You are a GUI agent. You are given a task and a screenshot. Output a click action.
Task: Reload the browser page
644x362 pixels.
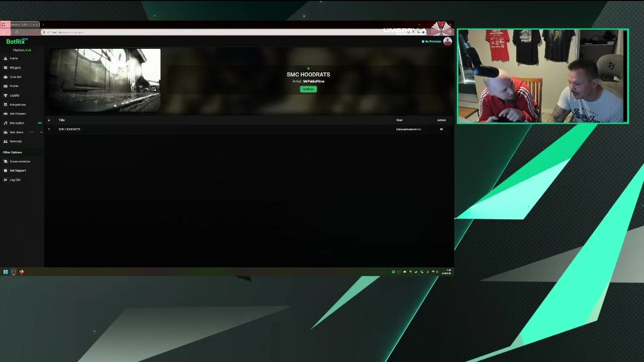tap(17, 32)
